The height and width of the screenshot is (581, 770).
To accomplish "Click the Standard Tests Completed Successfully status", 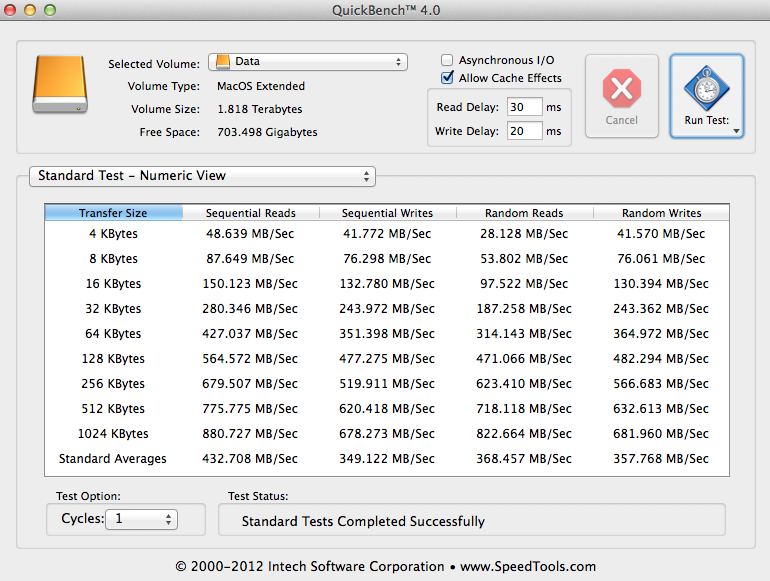I will pos(363,521).
